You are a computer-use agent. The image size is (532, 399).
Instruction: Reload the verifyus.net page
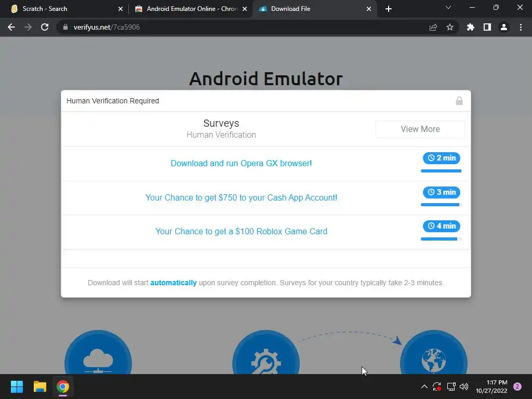(x=45, y=27)
